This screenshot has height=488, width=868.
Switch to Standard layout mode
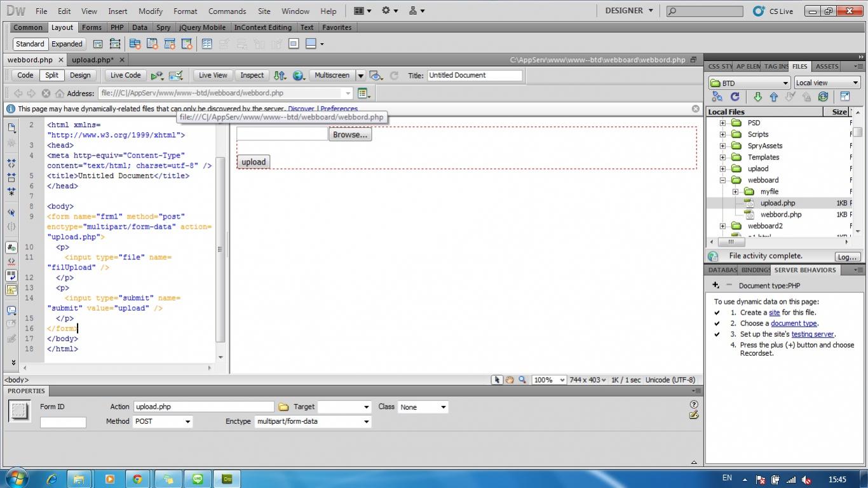(30, 44)
